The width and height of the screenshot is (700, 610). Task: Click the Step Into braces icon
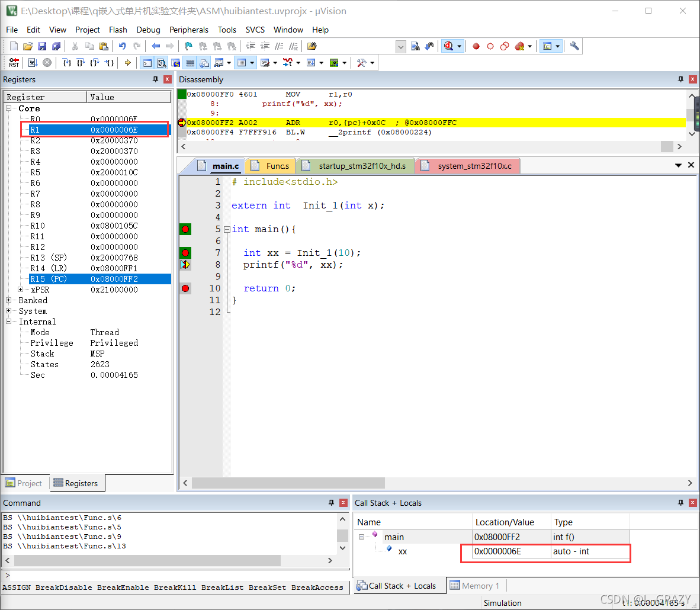tap(67, 63)
